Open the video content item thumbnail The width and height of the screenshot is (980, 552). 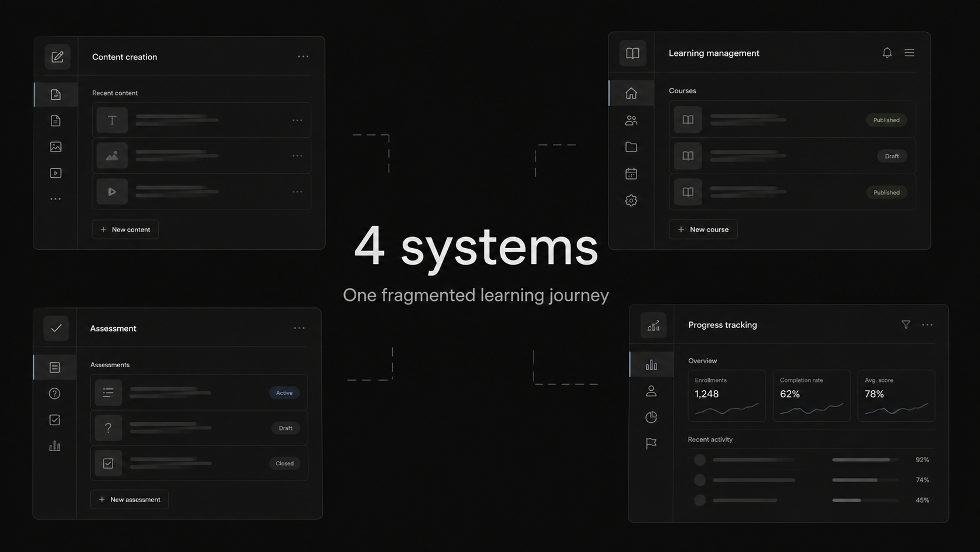click(112, 192)
